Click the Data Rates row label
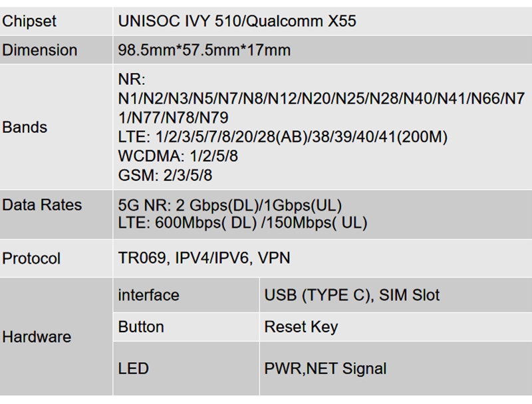Viewport: 532px width, 404px height. point(42,205)
